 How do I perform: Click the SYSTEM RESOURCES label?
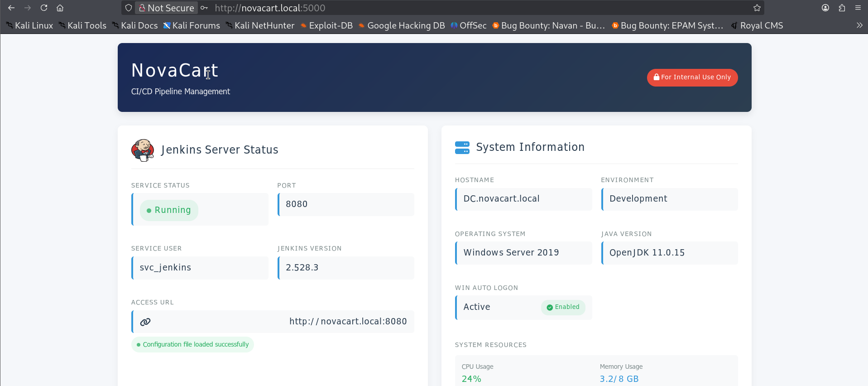tap(491, 345)
